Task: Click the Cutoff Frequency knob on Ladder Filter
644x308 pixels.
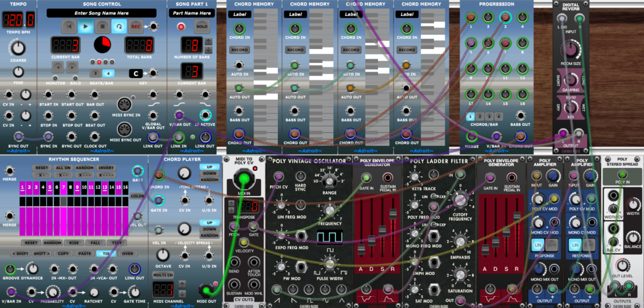Action: (460, 199)
